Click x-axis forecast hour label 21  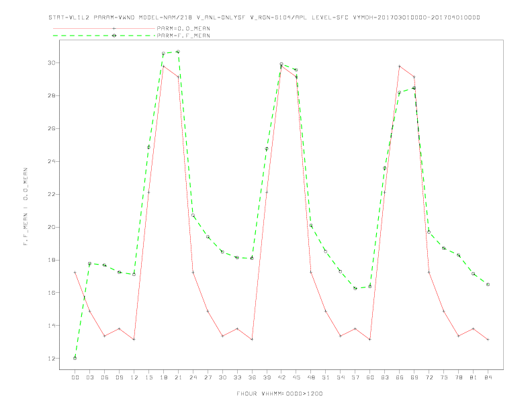pyautogui.click(x=178, y=377)
